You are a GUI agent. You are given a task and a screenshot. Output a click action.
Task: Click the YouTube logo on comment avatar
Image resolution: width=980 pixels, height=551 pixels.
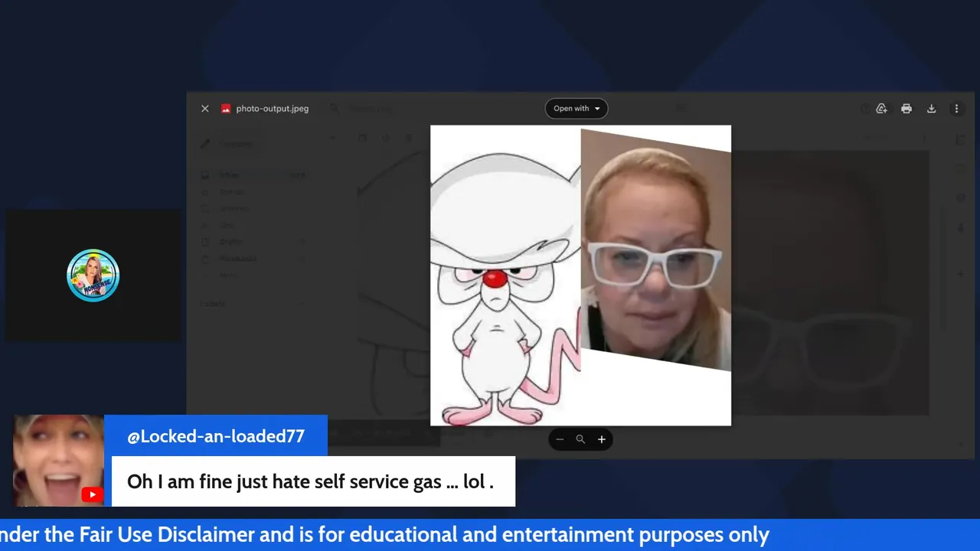(x=92, y=494)
